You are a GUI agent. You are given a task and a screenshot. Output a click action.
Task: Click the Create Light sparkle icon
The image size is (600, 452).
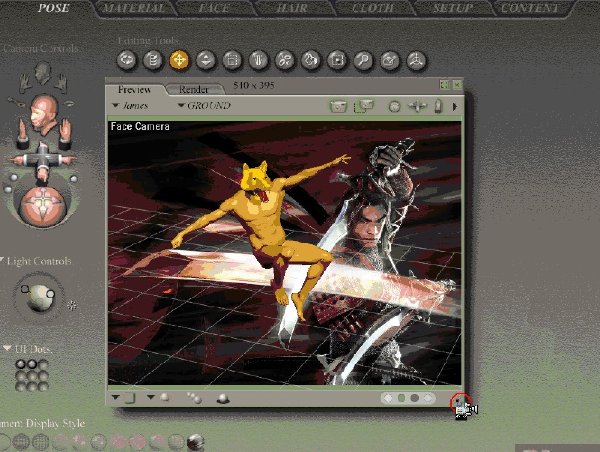[x=72, y=305]
